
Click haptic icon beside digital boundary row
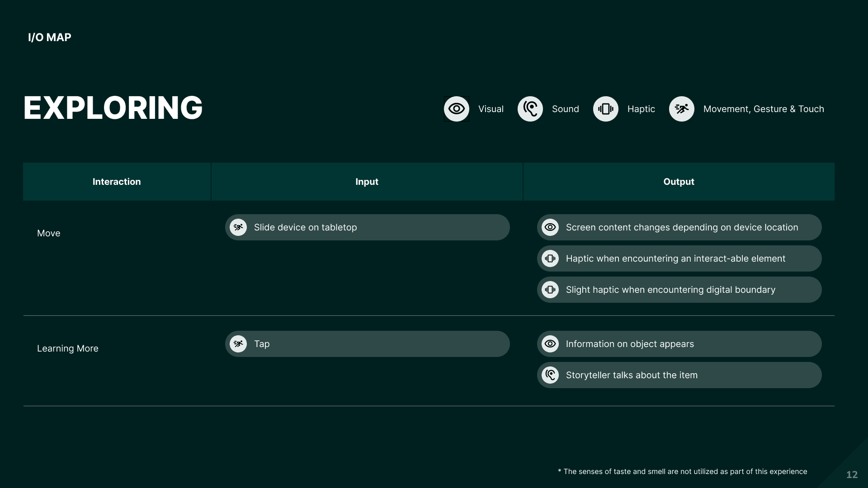(550, 290)
